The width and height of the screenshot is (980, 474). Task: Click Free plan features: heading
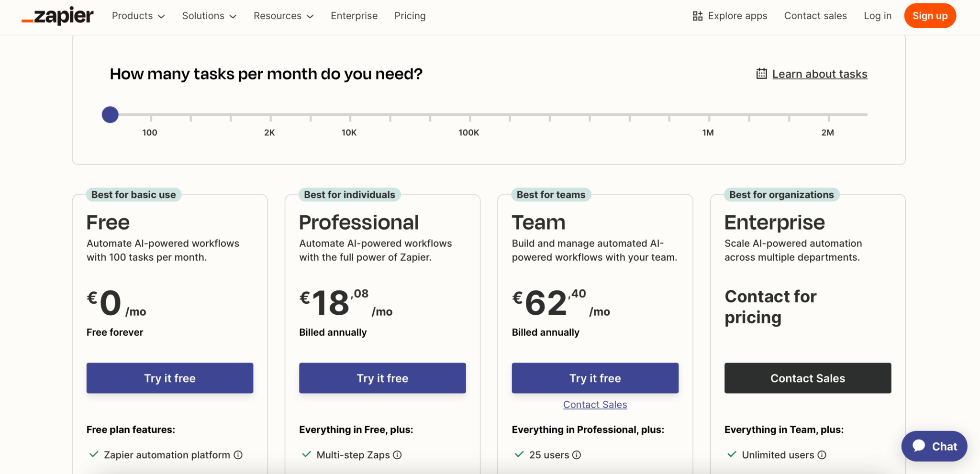pos(131,430)
